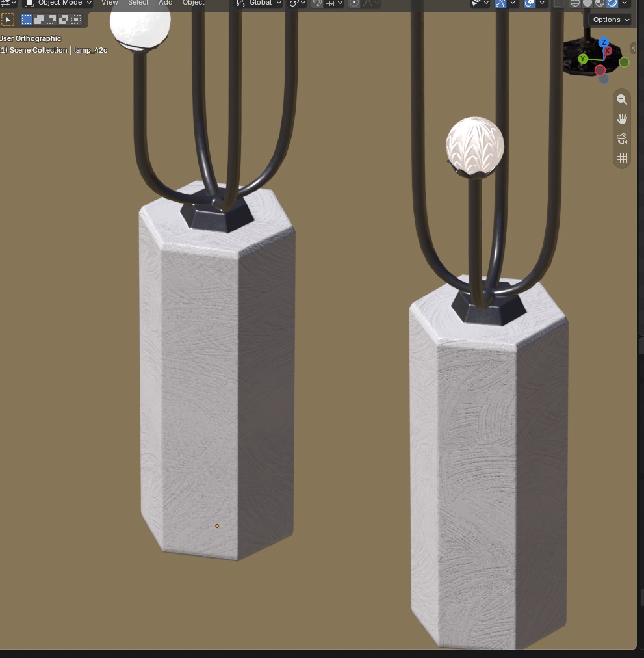The height and width of the screenshot is (658, 644).
Task: Open the View menu
Action: click(x=110, y=3)
